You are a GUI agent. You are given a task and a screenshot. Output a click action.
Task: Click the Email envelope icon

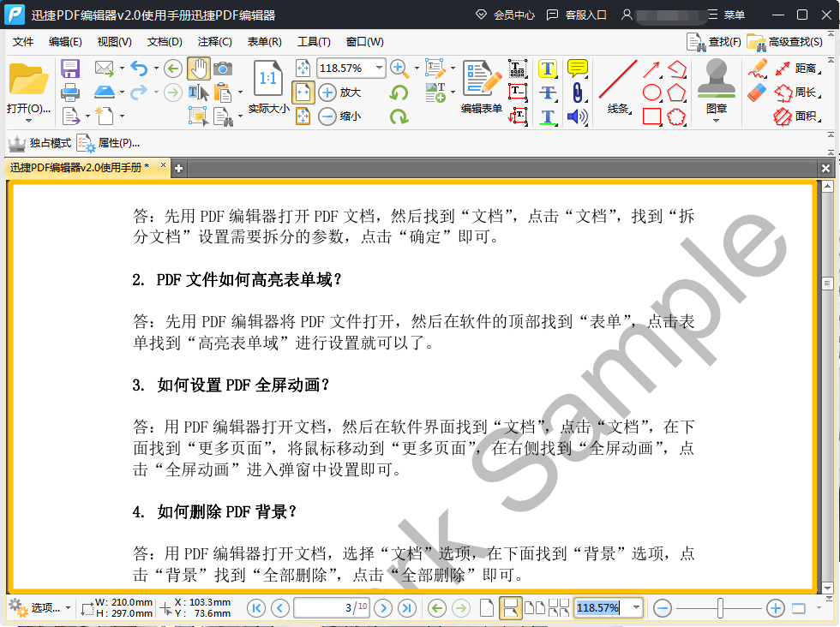coord(105,69)
